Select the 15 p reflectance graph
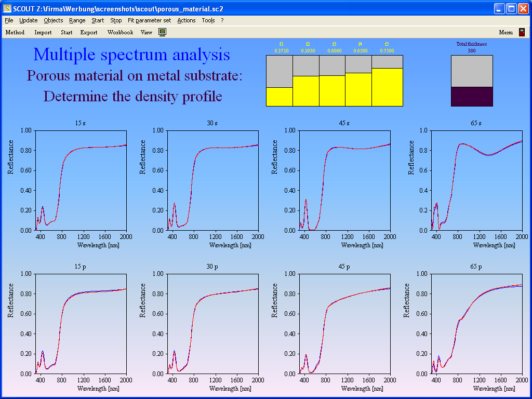532x399 pixels. pos(81,323)
